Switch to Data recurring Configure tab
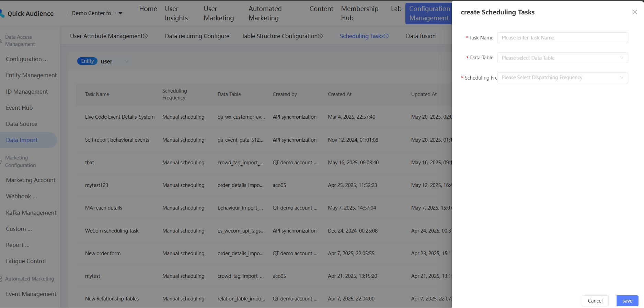The image size is (644, 308). 197,36
